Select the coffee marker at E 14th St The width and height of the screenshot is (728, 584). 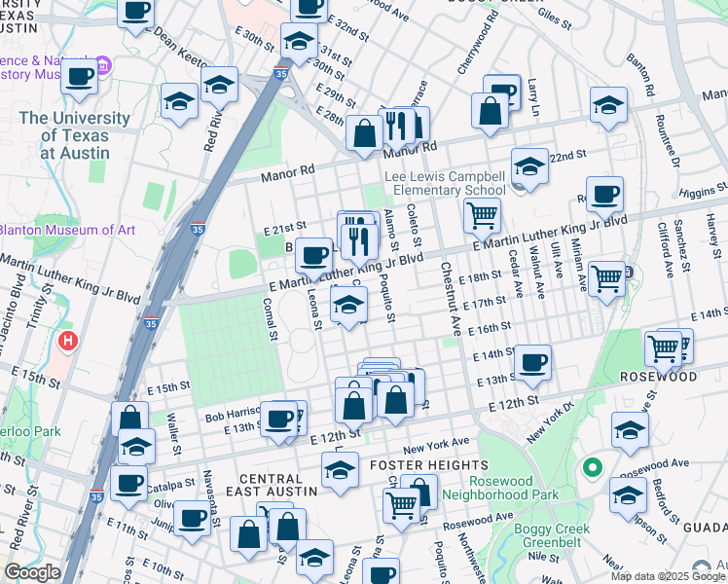pyautogui.click(x=533, y=364)
